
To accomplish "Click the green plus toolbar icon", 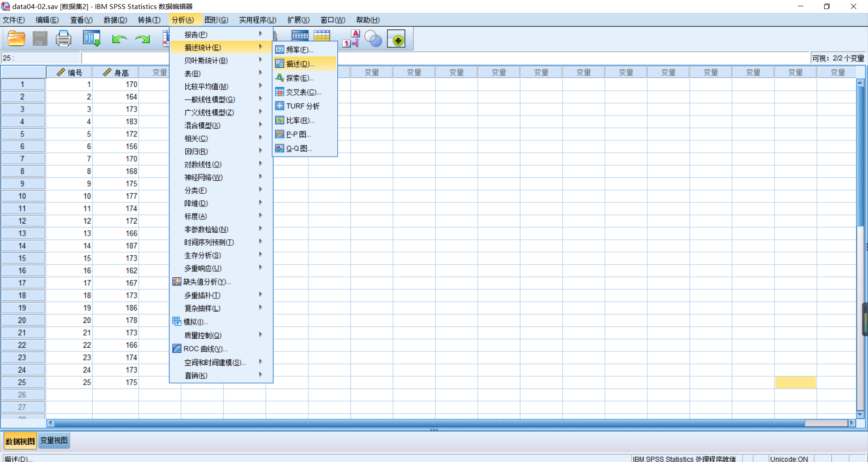I will coord(396,39).
